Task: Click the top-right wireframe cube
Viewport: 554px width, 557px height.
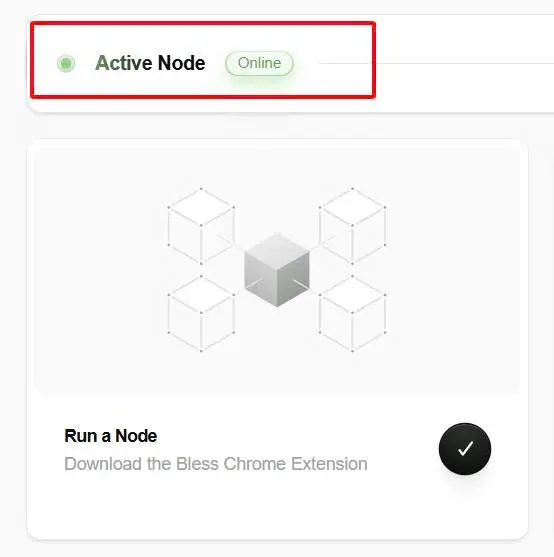Action: point(352,226)
